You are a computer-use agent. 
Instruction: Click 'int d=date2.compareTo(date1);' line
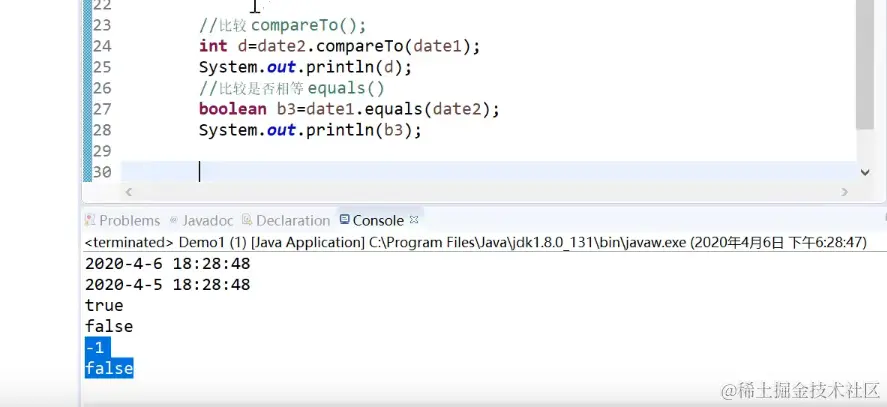(x=339, y=46)
